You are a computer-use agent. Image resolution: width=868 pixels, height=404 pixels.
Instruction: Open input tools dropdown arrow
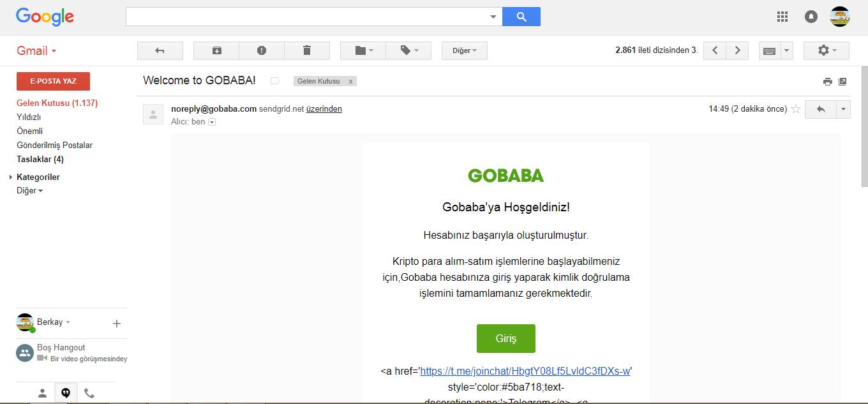click(787, 50)
